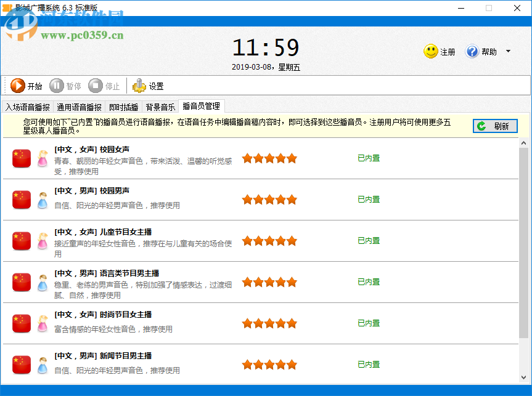Expand the 帮助 dropdown arrow
This screenshot has width=532, height=396.
click(507, 51)
